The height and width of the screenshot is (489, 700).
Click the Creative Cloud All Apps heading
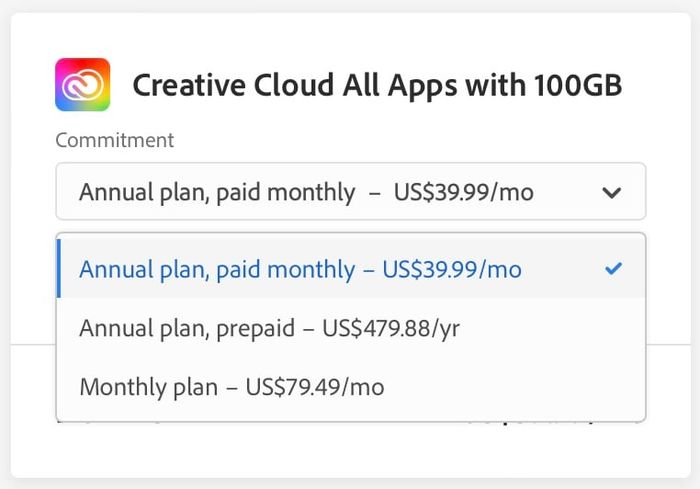click(x=377, y=85)
